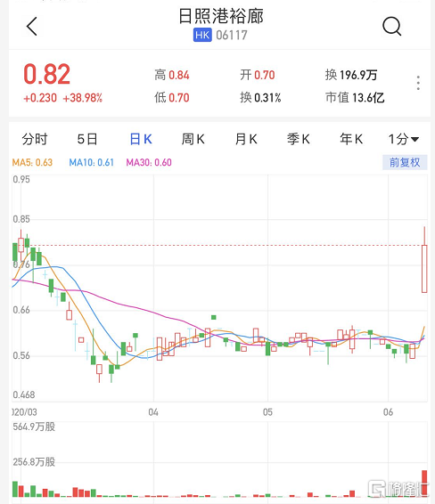The width and height of the screenshot is (435, 504).
Task: Click the watermark logo in corner
Action: coord(398,490)
